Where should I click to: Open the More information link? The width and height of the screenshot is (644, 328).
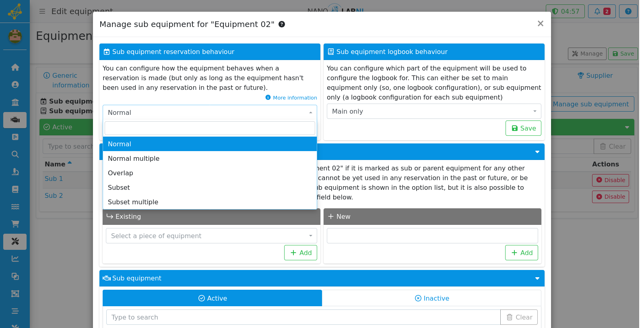[x=291, y=98]
